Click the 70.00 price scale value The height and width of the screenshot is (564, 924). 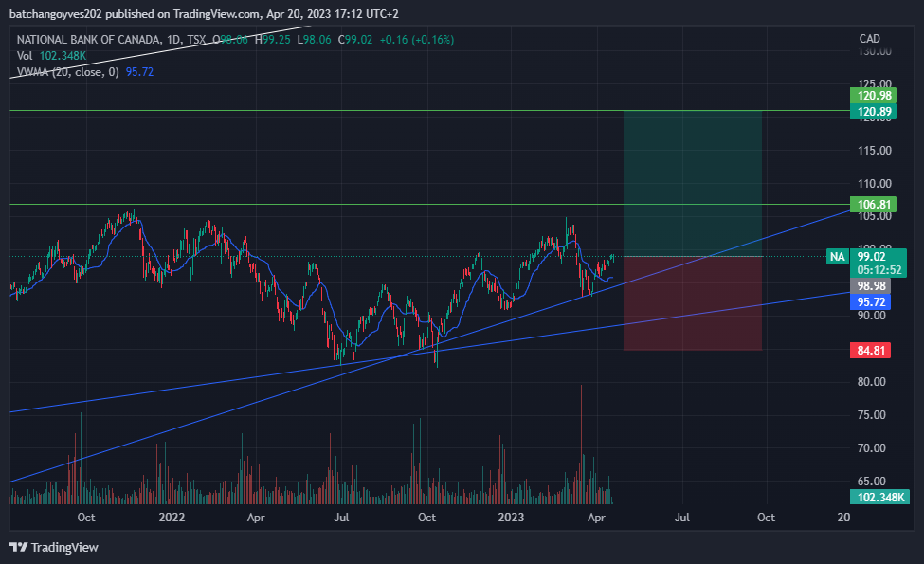tap(872, 448)
